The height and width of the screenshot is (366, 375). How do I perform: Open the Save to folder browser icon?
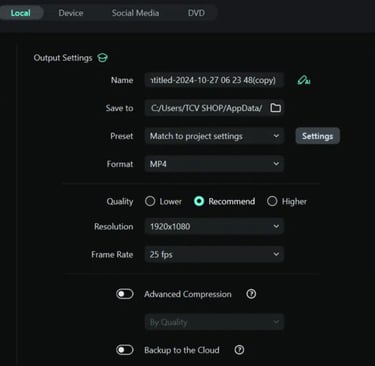[x=276, y=108]
